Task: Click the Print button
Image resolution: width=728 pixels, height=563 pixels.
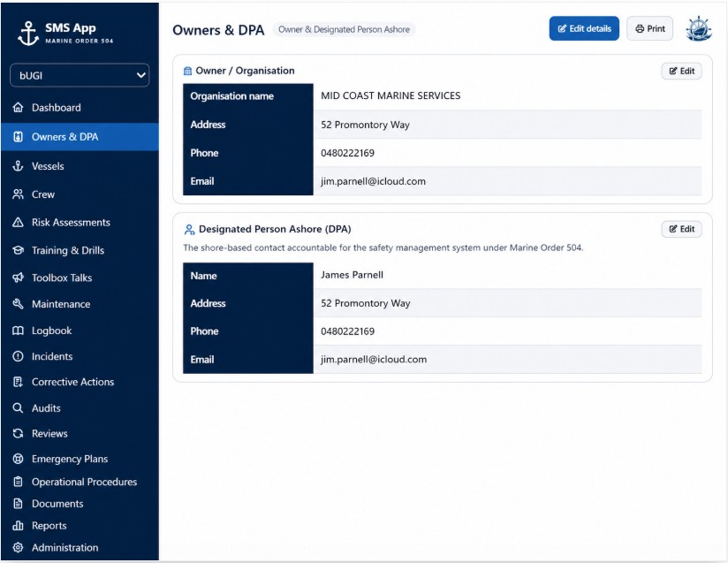Action: (649, 28)
